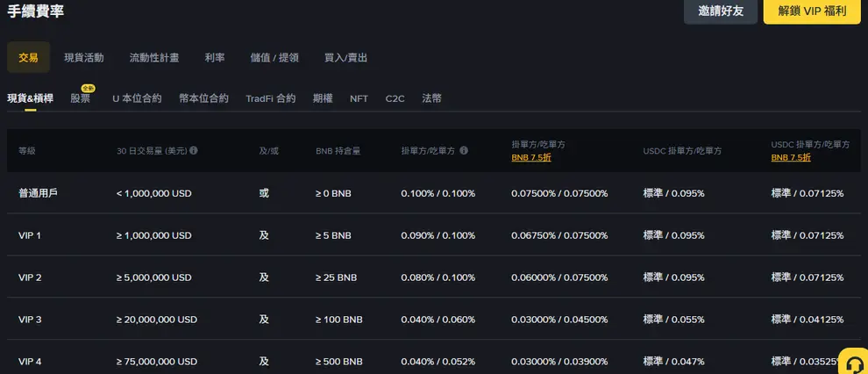The height and width of the screenshot is (374, 868).
Task: Click the ≥ 1,000,000 USD volume cell
Action: click(x=154, y=235)
